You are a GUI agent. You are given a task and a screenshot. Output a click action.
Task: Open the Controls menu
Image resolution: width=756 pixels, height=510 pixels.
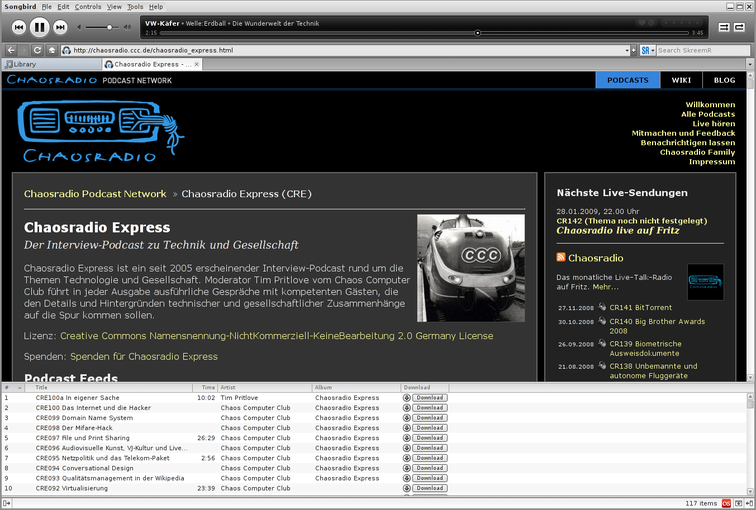(x=88, y=7)
